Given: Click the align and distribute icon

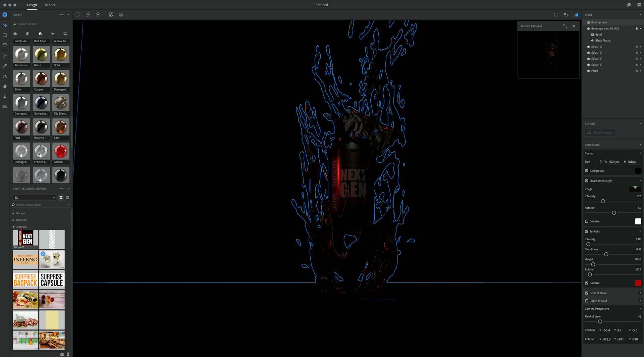Looking at the screenshot, I should tap(121, 15).
